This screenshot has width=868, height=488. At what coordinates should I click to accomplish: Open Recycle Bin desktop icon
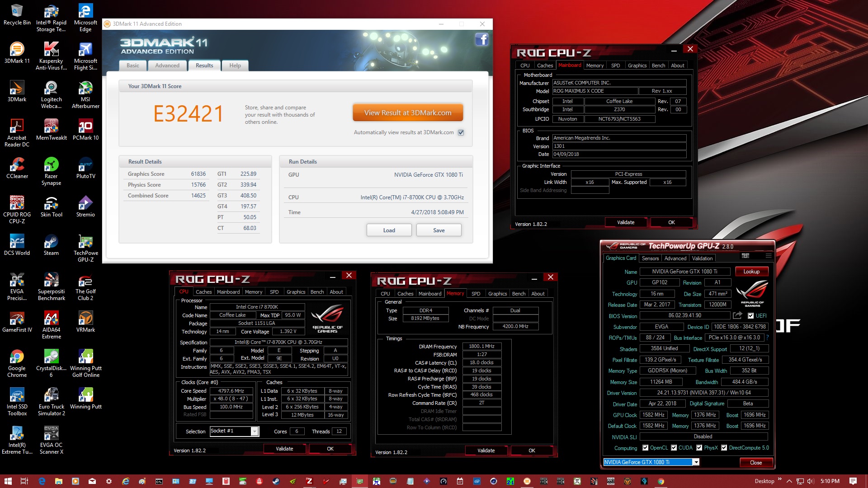(x=17, y=14)
